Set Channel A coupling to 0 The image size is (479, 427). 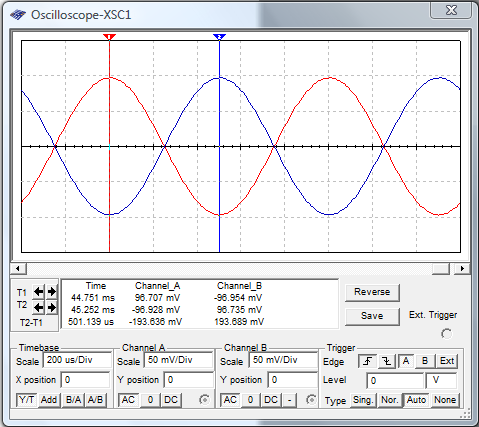pyautogui.click(x=150, y=400)
